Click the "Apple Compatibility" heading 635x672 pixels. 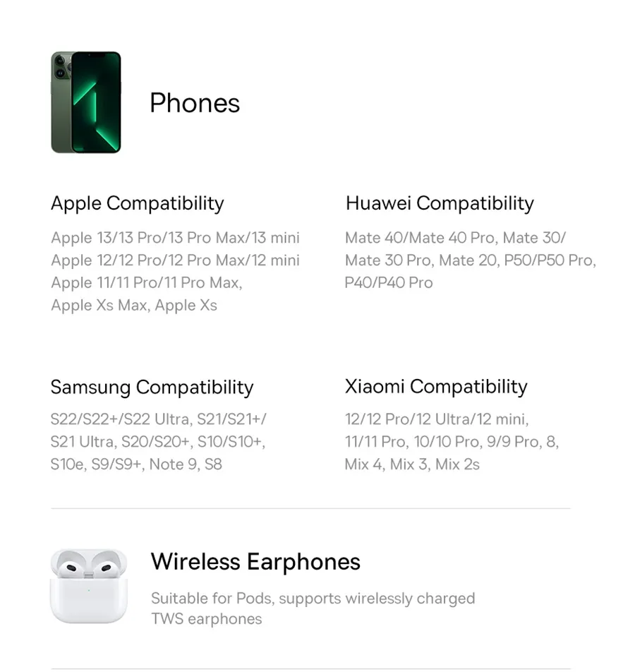click(x=138, y=203)
